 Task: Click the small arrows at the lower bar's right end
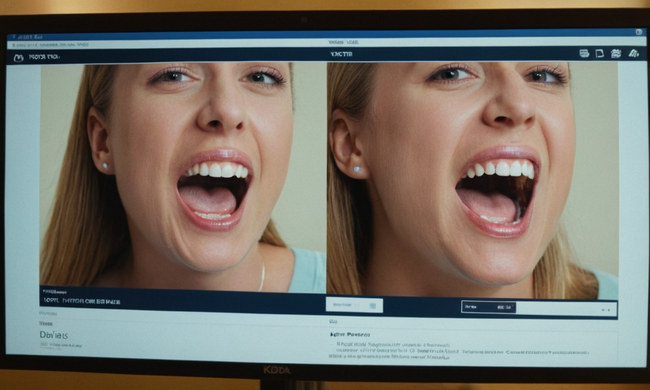click(606, 310)
